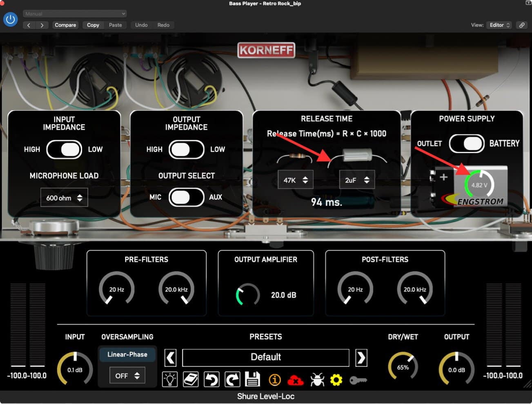Adjust Pre-Filters 20 Hz high-pass knob
This screenshot has width=532, height=404.
tap(117, 289)
